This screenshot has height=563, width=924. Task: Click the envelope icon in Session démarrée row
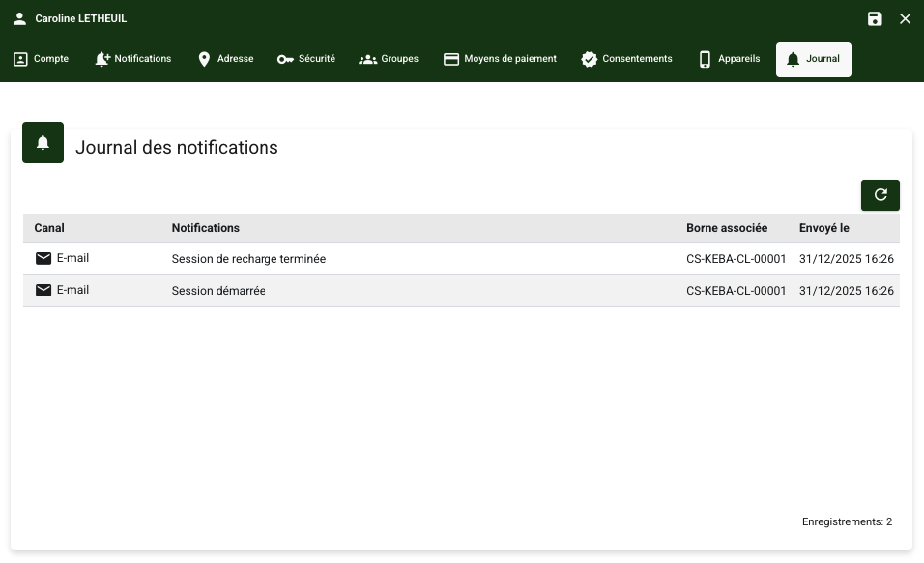[x=43, y=291]
